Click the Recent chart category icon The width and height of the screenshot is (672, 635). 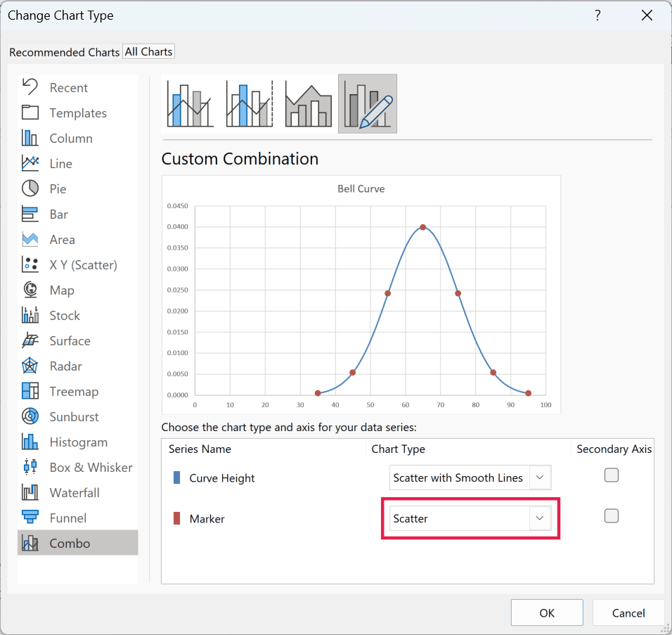[30, 87]
